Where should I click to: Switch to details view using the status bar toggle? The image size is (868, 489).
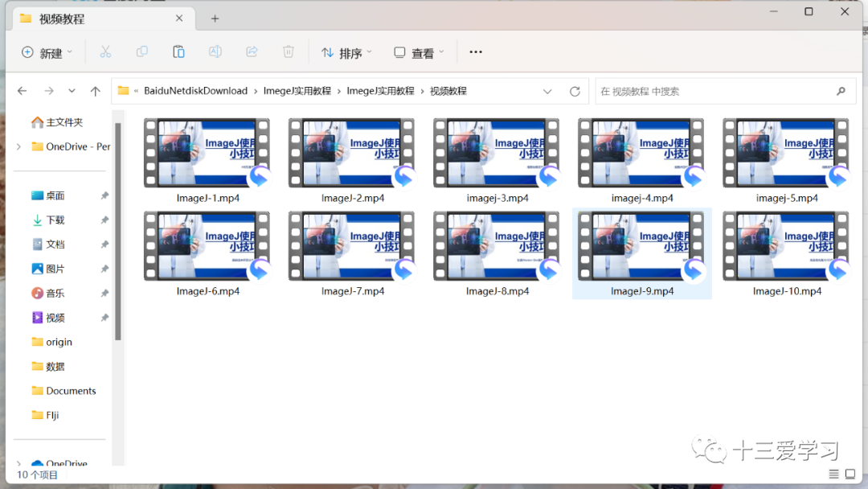click(x=834, y=475)
